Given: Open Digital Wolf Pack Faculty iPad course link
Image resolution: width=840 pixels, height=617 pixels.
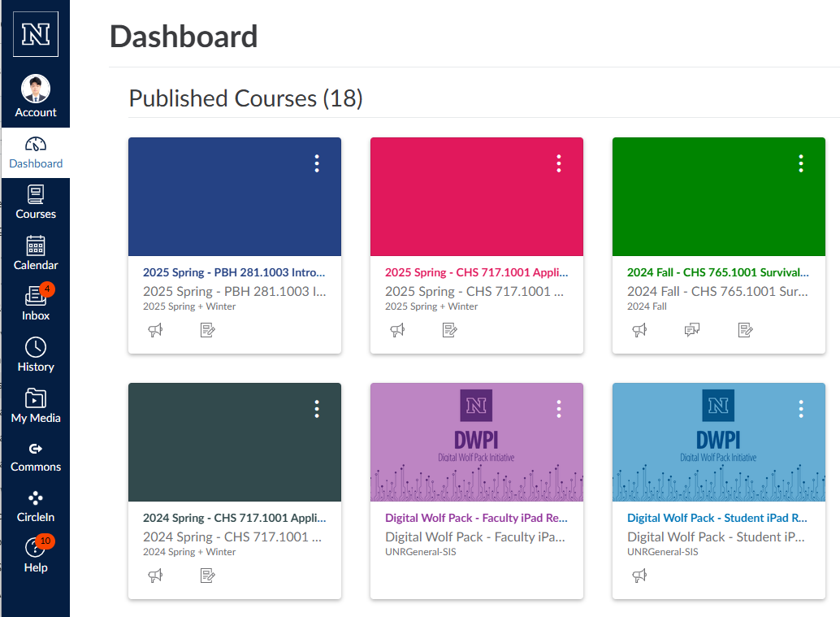Looking at the screenshot, I should click(x=476, y=518).
